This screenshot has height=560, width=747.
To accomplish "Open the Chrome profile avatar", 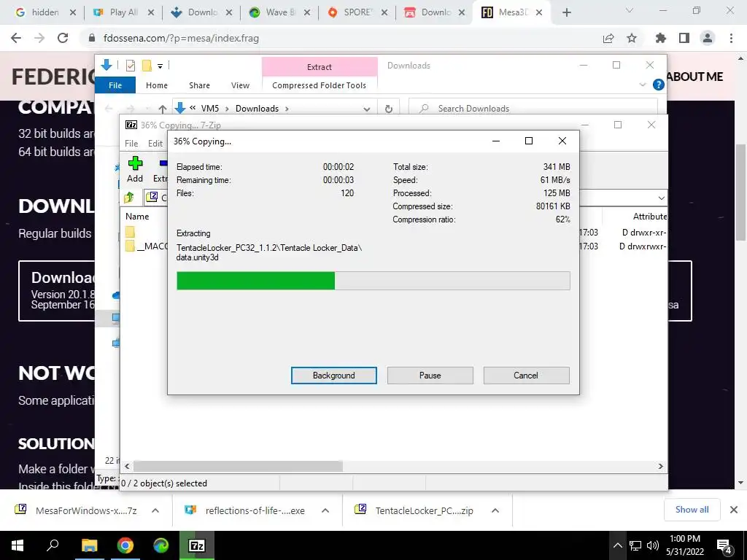I will 708,38.
